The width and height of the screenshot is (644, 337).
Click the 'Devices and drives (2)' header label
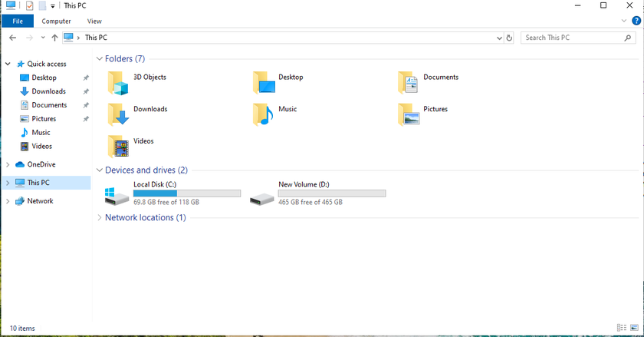coord(146,170)
